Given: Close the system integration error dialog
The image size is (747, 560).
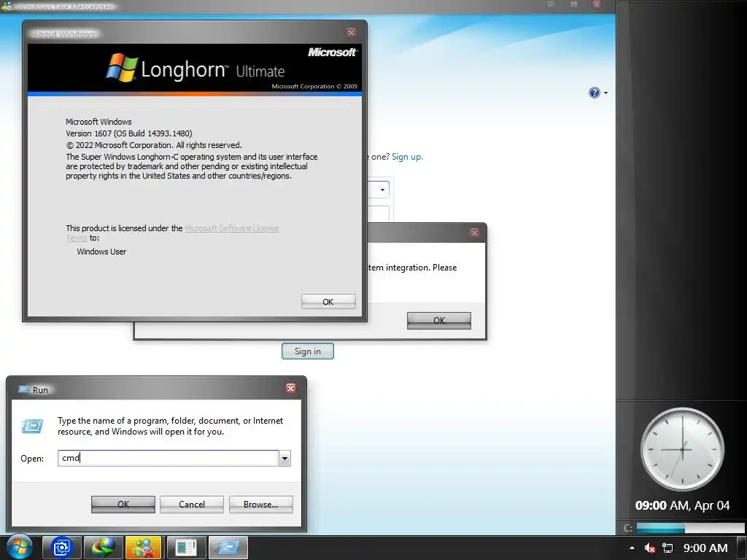Looking at the screenshot, I should [x=474, y=233].
